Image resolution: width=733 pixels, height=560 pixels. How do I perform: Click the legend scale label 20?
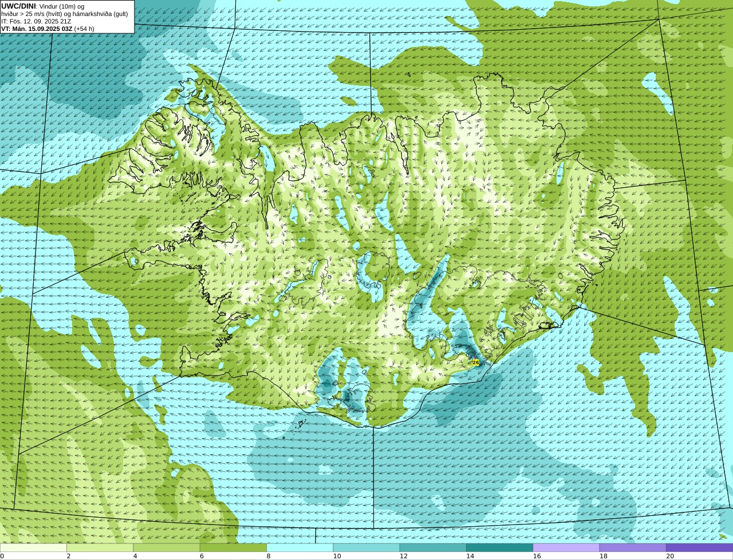(x=670, y=556)
